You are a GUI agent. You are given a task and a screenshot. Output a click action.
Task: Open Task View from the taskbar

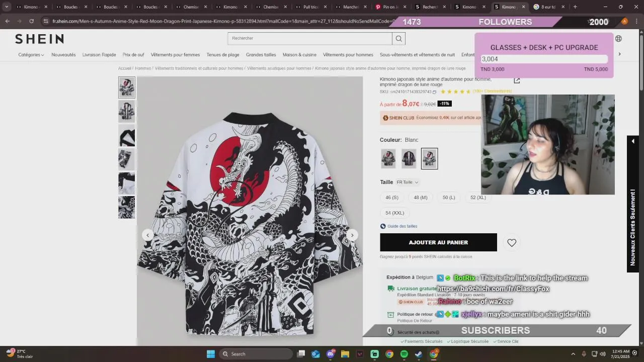pyautogui.click(x=301, y=354)
